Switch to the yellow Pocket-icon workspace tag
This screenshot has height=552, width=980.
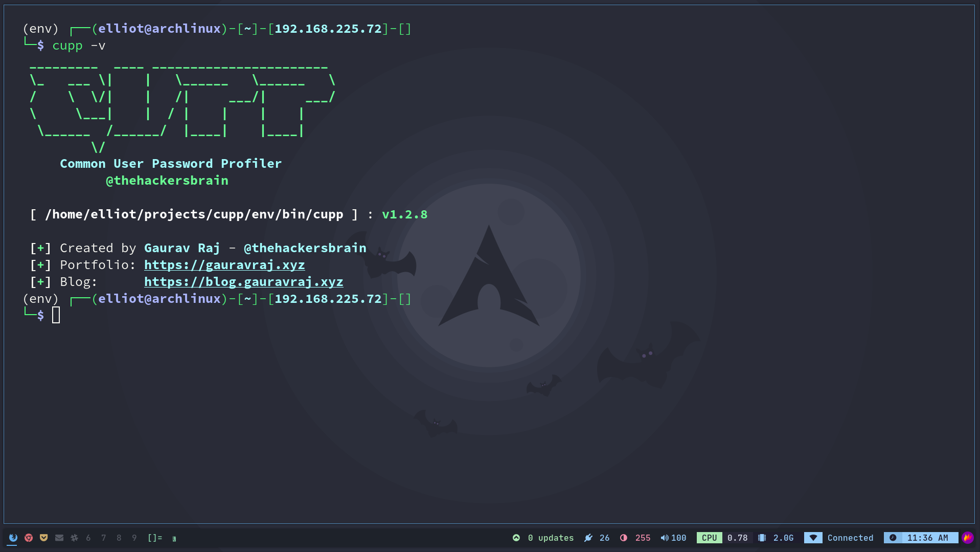pyautogui.click(x=44, y=538)
